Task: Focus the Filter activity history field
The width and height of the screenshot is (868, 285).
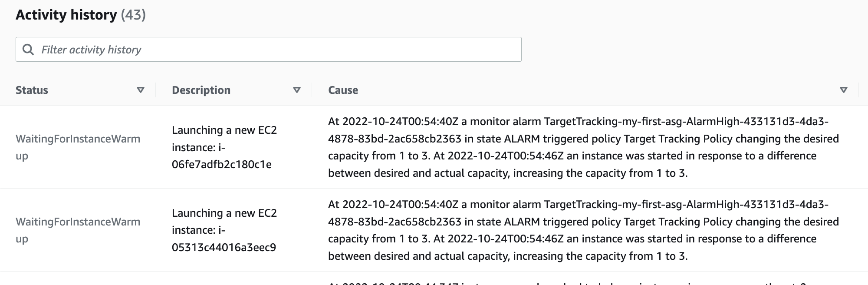Action: point(268,50)
